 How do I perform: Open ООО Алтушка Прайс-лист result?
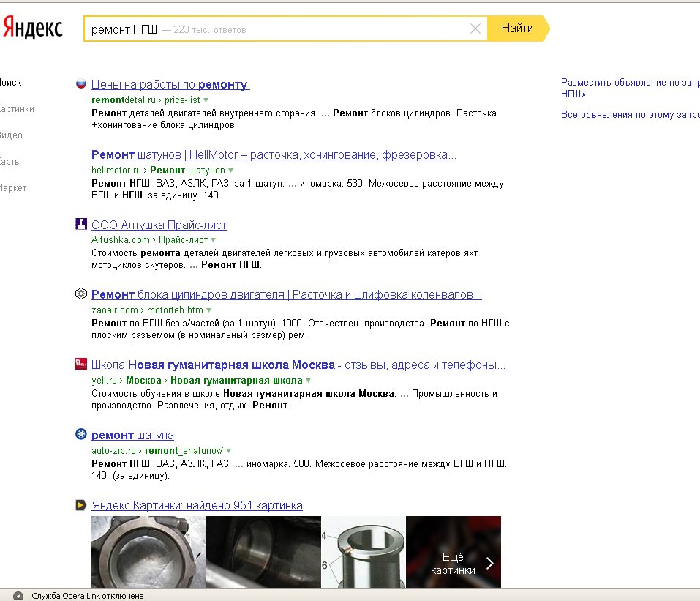(159, 225)
